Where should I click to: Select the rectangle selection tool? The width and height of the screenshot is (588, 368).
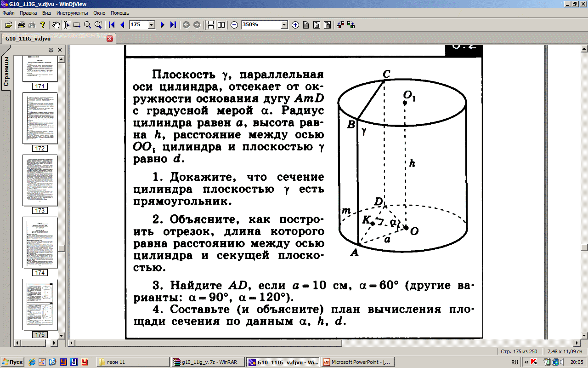click(77, 25)
